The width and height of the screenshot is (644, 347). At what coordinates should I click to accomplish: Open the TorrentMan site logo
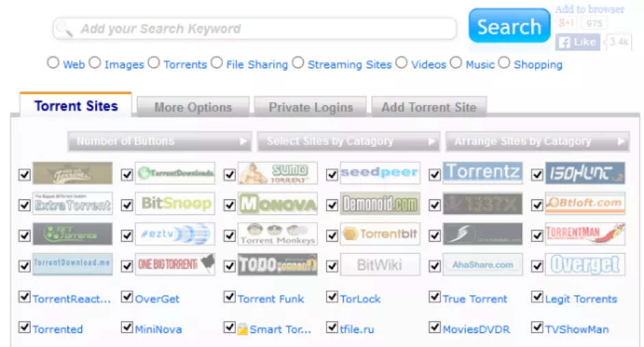585,234
